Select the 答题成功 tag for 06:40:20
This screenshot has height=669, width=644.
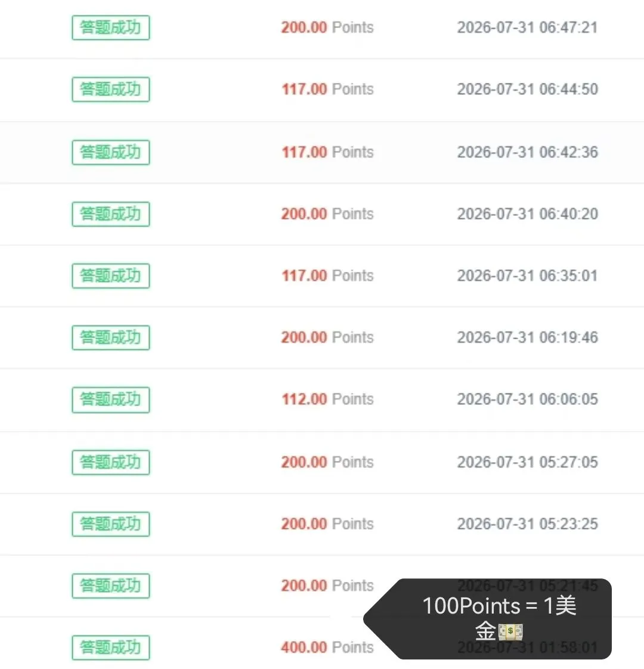(110, 213)
